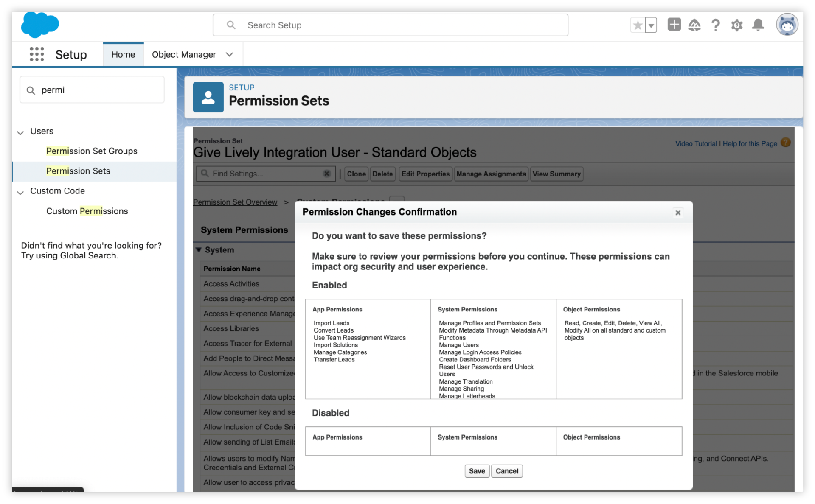Collapse the Users section in sidebar

point(20,132)
